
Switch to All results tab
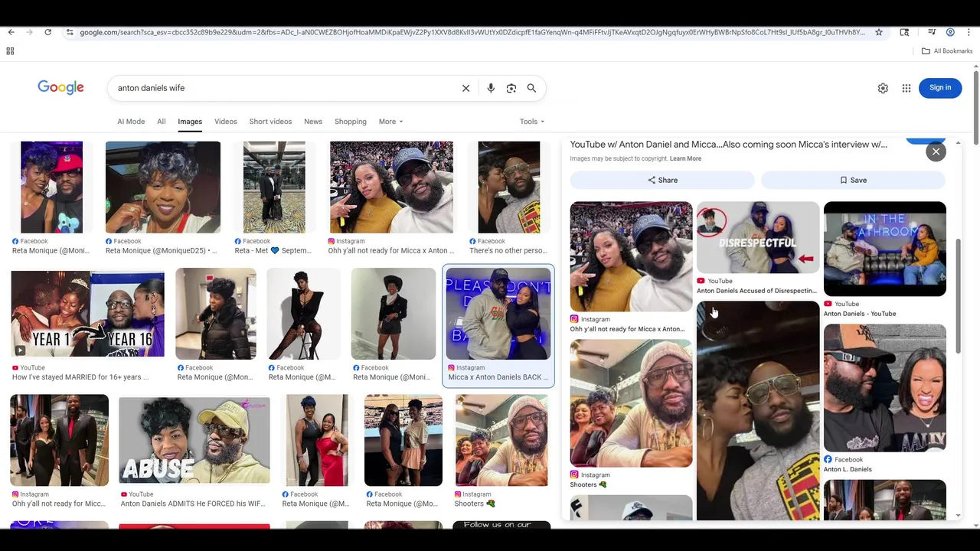(x=161, y=122)
